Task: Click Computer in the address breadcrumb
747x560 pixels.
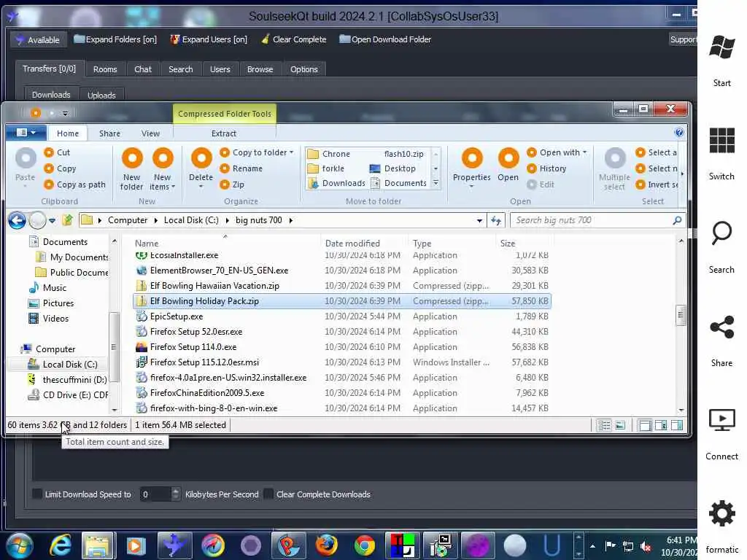Action: click(128, 220)
